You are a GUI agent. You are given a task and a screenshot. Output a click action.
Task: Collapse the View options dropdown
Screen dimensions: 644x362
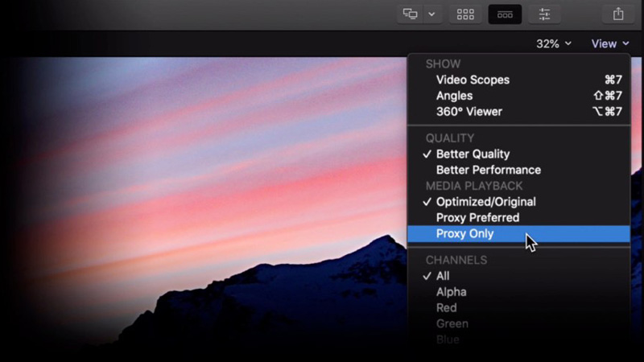click(609, 44)
